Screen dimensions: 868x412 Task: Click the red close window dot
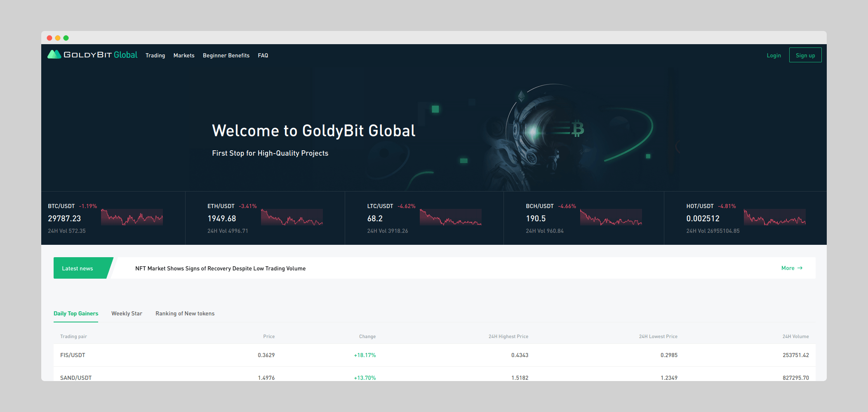[x=49, y=38]
